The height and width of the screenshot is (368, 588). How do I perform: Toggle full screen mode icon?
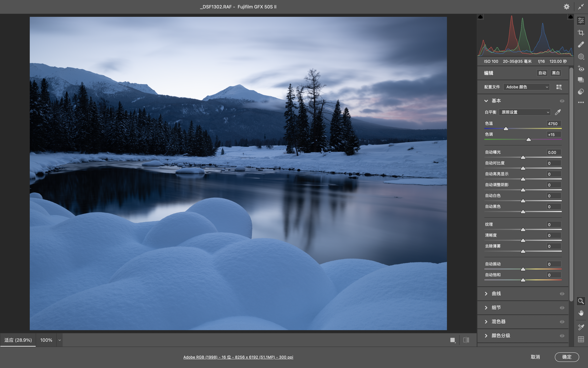(581, 7)
